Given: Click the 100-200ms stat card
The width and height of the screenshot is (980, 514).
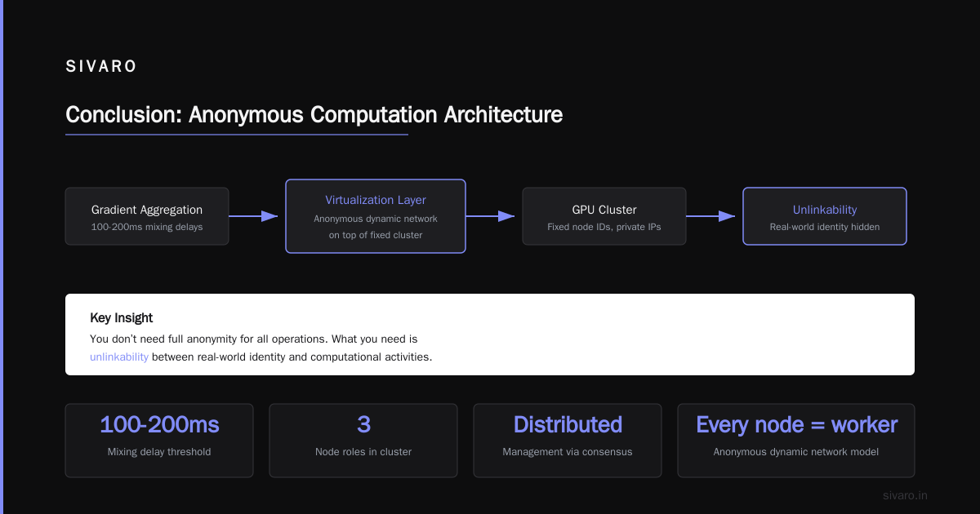Looking at the screenshot, I should (159, 441).
